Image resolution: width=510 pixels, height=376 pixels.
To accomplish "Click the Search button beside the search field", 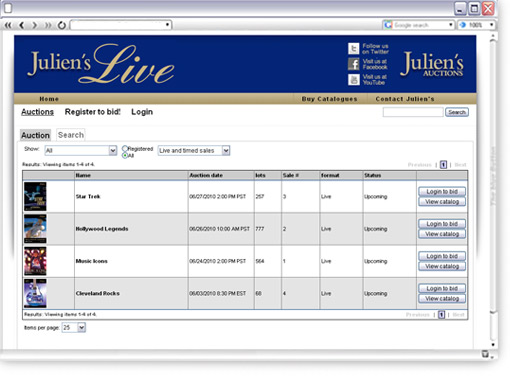I will 457,112.
